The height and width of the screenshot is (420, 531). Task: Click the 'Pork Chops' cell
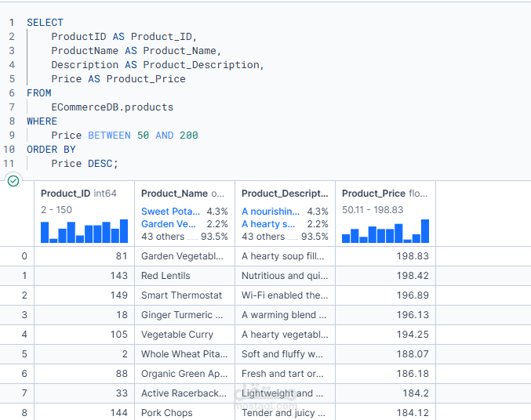[x=166, y=413]
